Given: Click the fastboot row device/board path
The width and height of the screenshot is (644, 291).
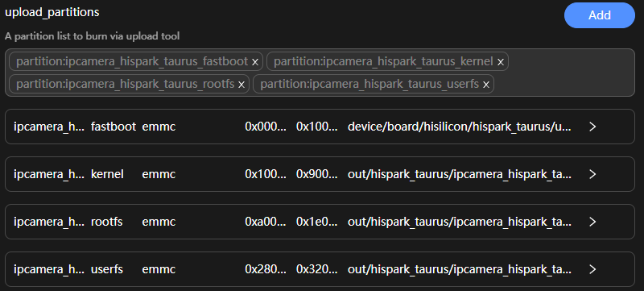Looking at the screenshot, I should (x=460, y=127).
